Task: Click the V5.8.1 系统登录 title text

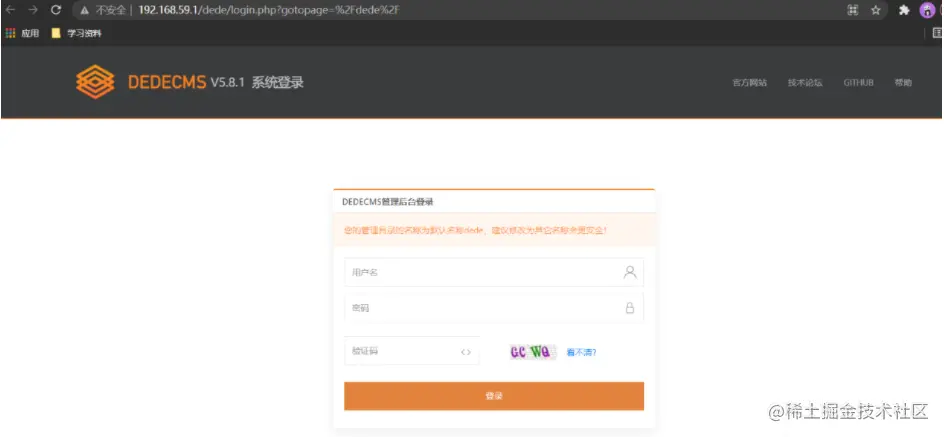Action: [x=257, y=82]
